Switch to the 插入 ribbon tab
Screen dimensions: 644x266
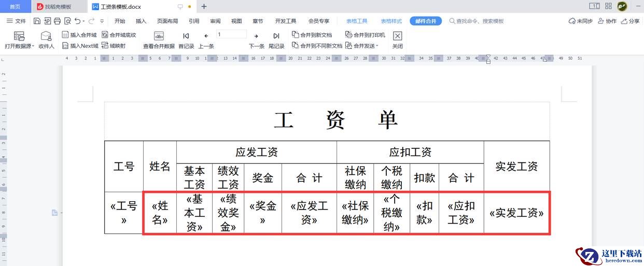pyautogui.click(x=141, y=21)
